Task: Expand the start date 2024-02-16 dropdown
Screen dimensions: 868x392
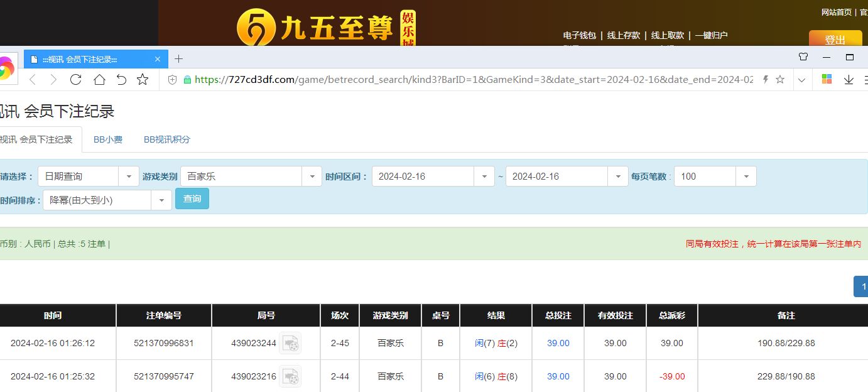Action: (484, 177)
